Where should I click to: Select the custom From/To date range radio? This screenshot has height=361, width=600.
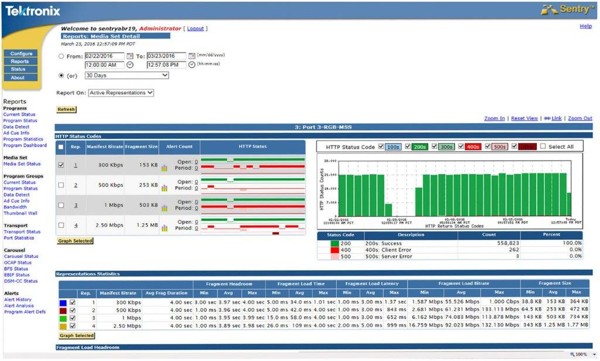pyautogui.click(x=61, y=56)
